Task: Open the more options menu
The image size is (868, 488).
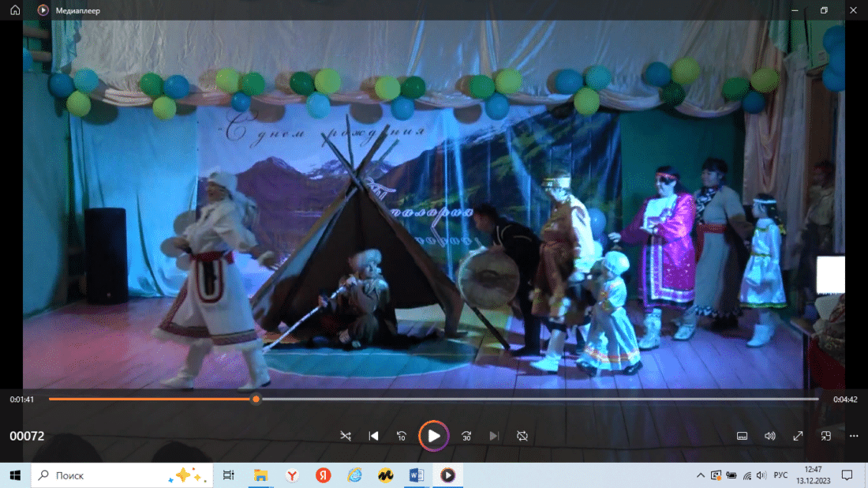Action: [x=854, y=436]
